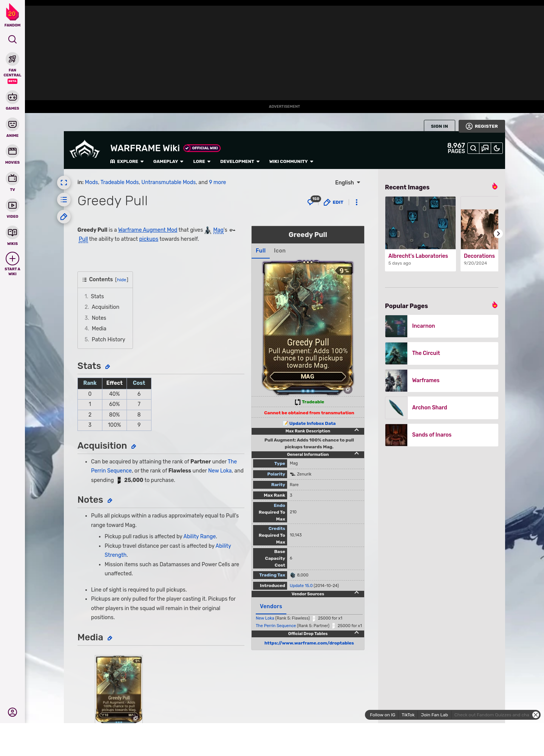This screenshot has height=756, width=544.
Task: Edit the Acquisition section pencil icon
Action: point(134,446)
